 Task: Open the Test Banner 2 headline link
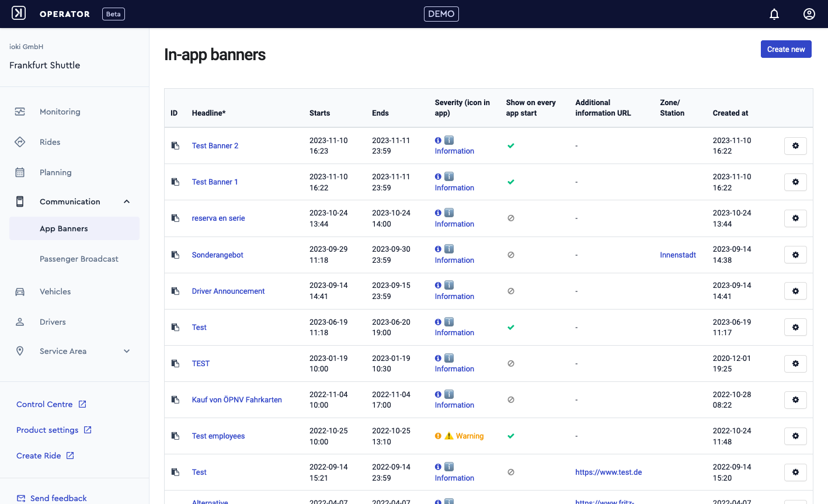(x=215, y=146)
